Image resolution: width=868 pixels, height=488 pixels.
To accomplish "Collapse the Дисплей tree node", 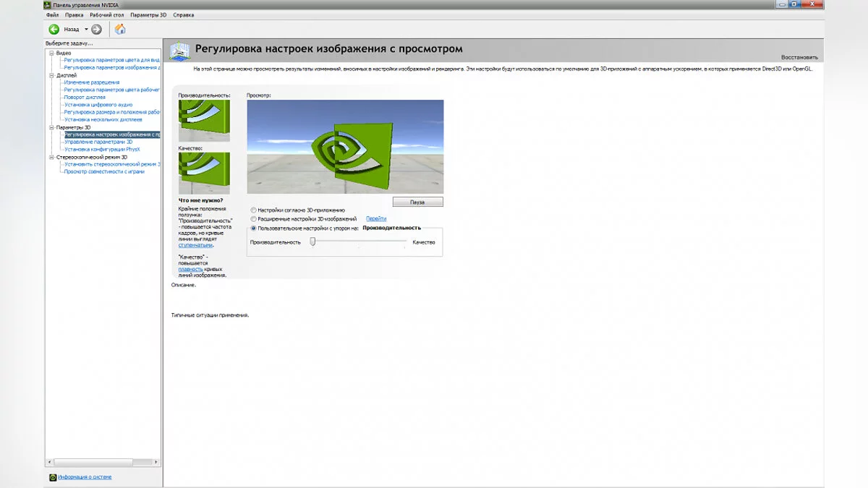I will point(51,75).
